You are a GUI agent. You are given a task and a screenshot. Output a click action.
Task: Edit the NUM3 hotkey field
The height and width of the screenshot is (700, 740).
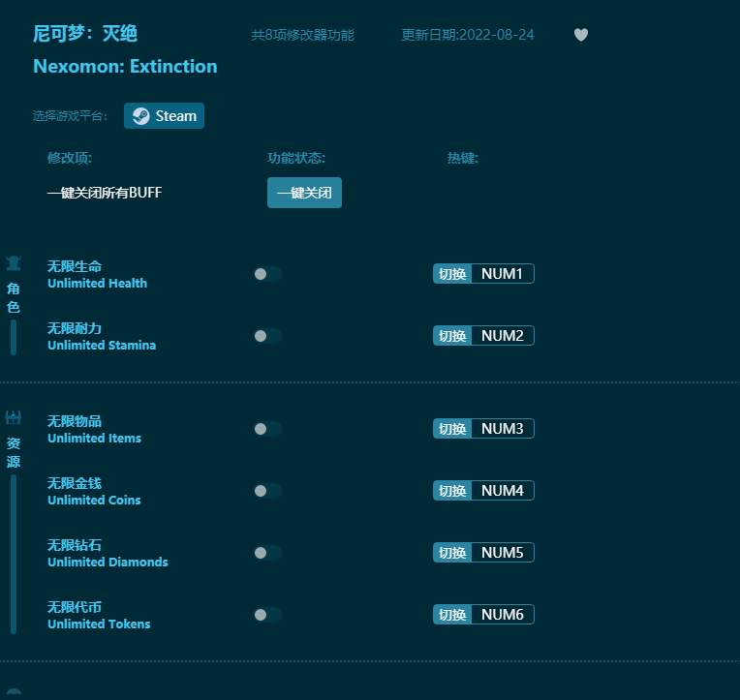point(503,428)
